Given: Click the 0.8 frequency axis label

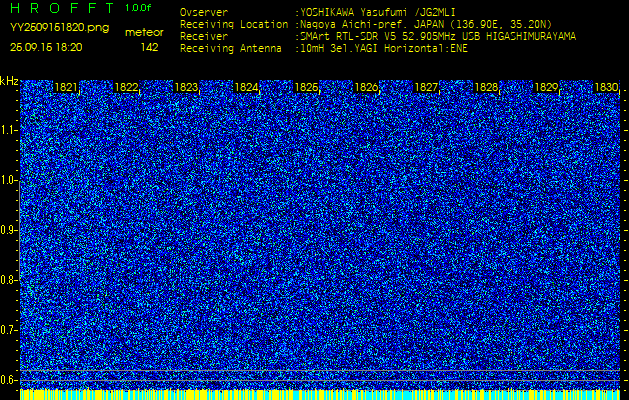Looking at the screenshot, I should tap(7, 280).
